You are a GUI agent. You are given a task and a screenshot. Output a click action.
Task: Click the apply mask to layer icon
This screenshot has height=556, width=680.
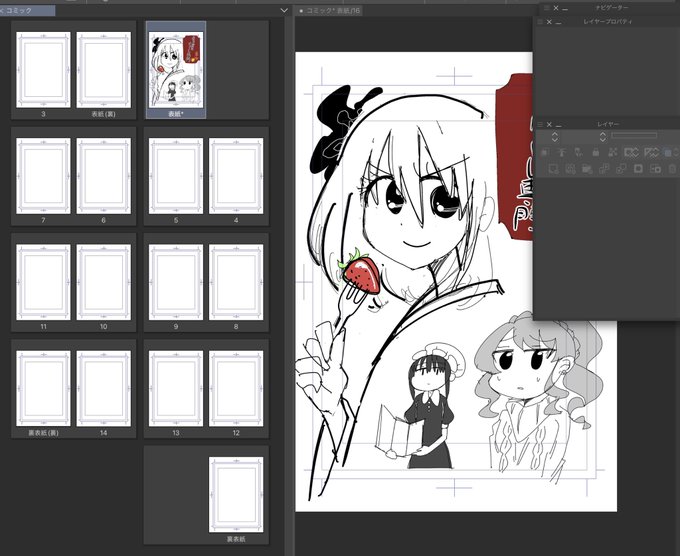pos(655,169)
